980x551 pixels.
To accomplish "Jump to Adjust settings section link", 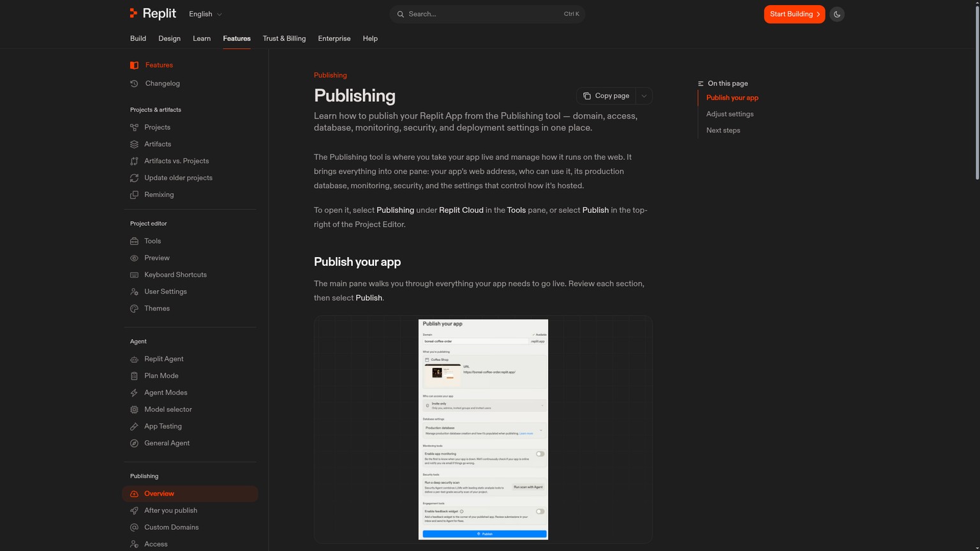I will 730,114.
